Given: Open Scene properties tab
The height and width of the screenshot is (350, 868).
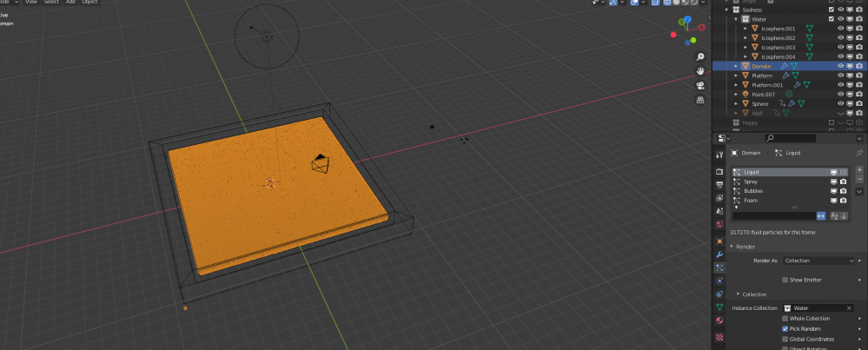Looking at the screenshot, I should [x=719, y=211].
